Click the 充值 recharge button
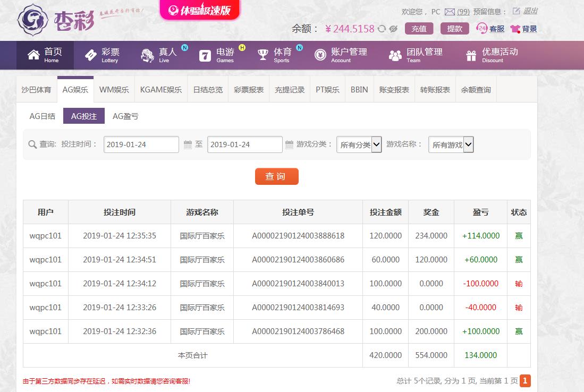 click(x=419, y=29)
